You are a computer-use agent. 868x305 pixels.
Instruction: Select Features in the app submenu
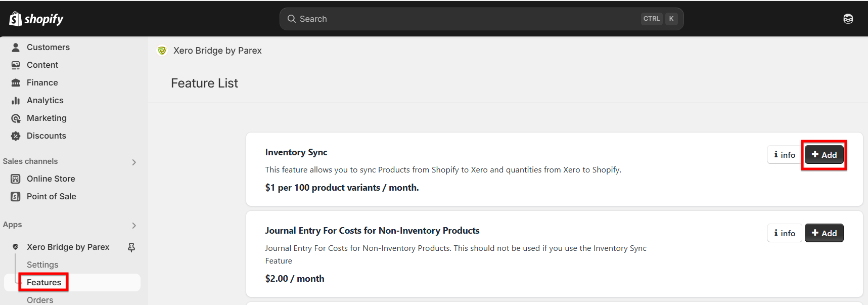coord(44,282)
